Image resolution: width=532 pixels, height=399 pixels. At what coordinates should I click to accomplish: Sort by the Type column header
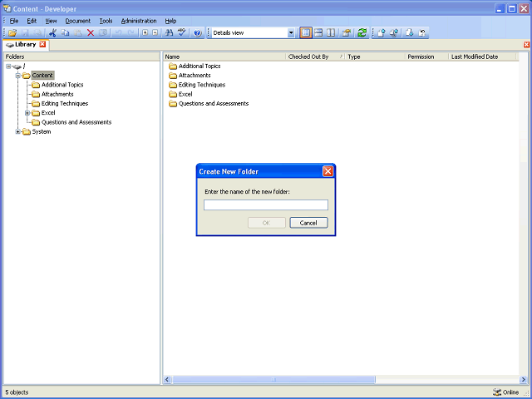click(375, 57)
